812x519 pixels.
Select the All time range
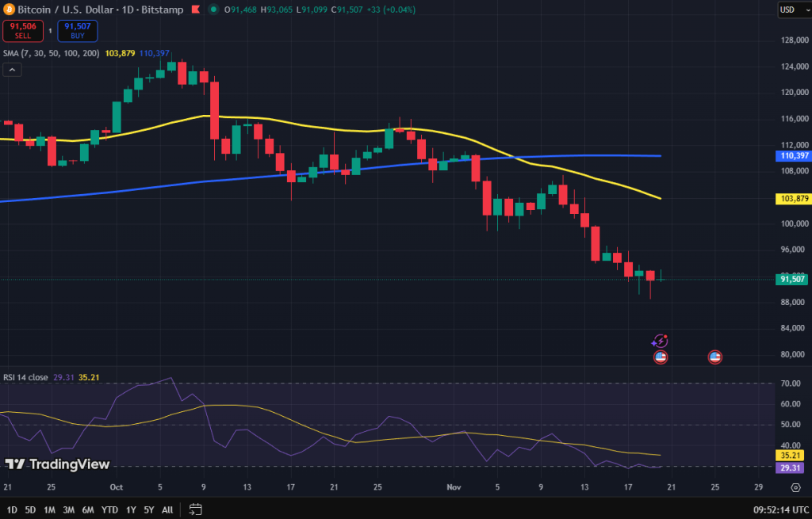(167, 509)
